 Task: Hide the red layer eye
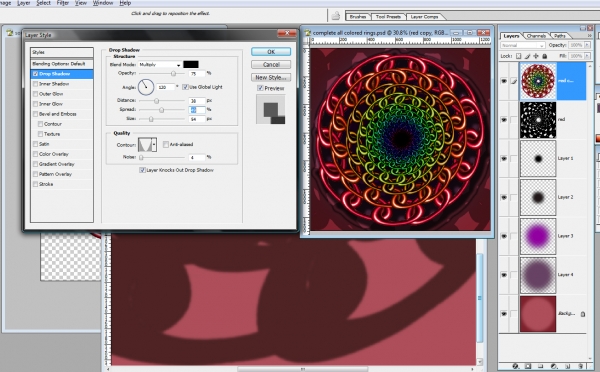pos(504,120)
